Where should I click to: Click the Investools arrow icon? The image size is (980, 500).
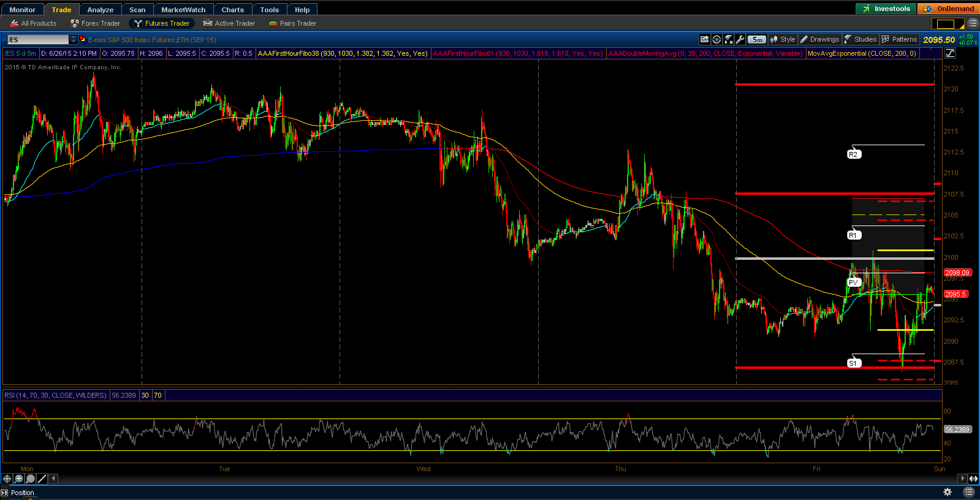pos(866,9)
